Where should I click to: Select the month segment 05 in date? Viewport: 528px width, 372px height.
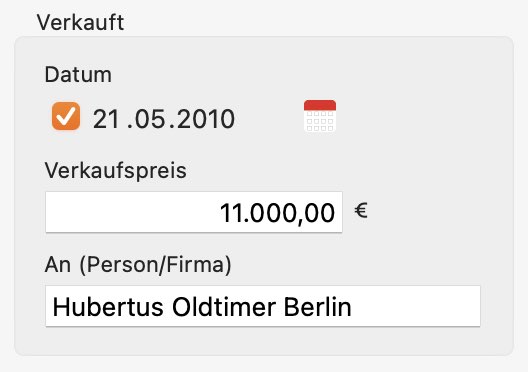tap(148, 119)
